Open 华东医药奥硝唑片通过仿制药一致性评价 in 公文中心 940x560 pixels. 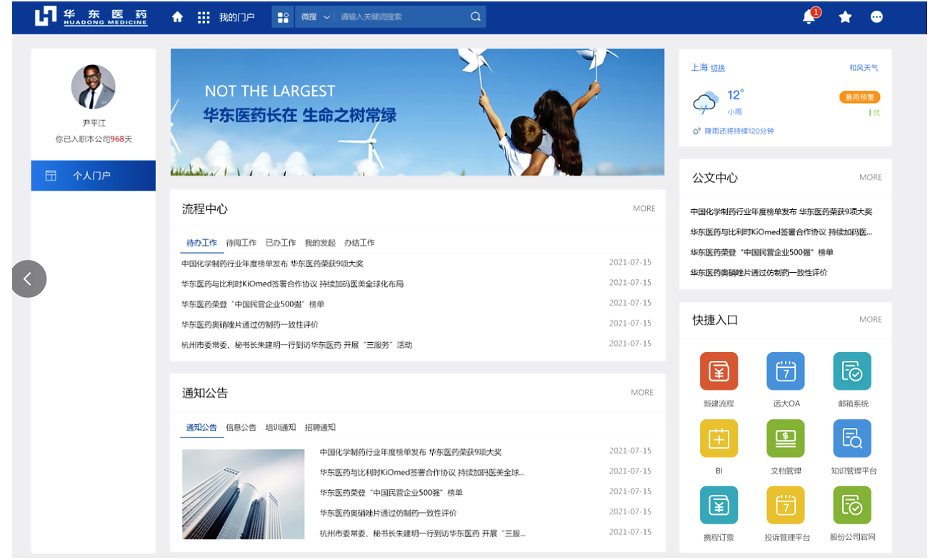pos(759,273)
